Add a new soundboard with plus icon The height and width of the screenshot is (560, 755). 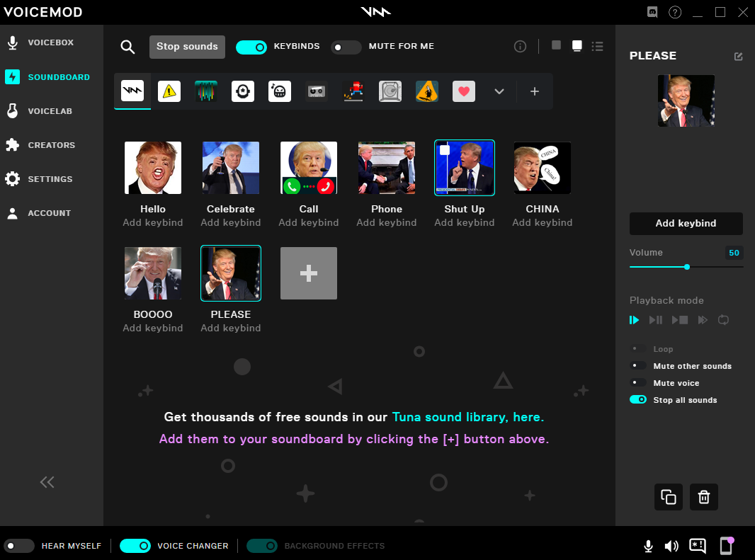tap(535, 91)
